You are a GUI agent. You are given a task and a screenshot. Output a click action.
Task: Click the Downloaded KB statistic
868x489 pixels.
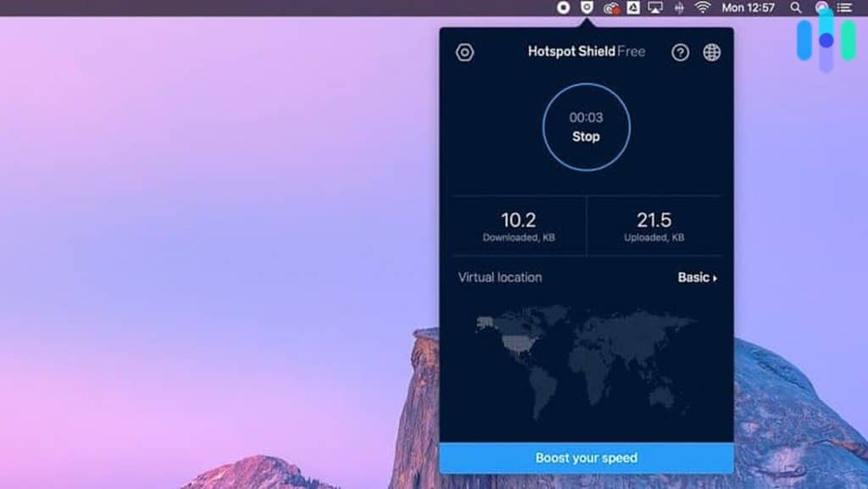click(519, 225)
